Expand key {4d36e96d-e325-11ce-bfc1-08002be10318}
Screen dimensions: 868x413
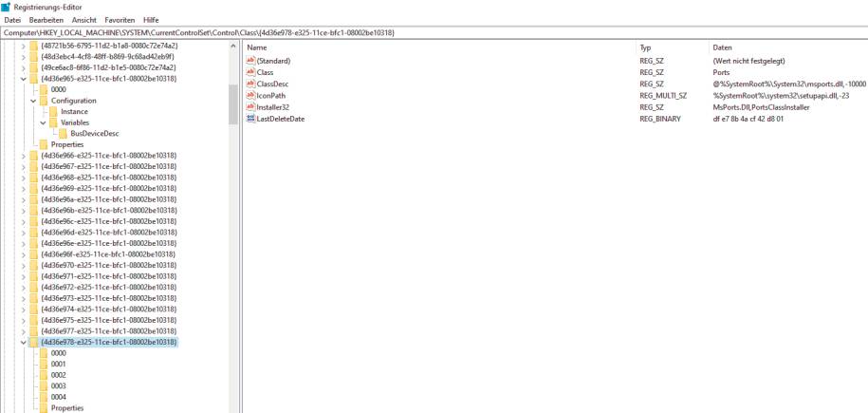click(24, 233)
